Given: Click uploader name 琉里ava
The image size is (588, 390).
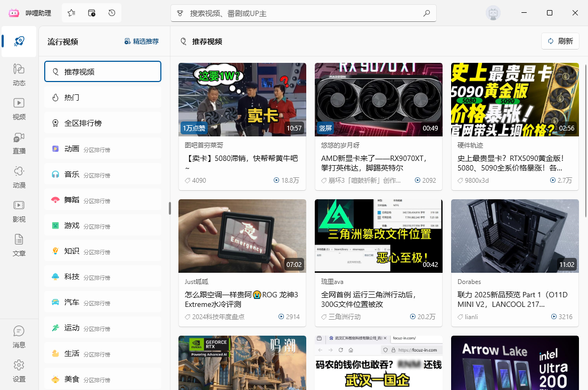Looking at the screenshot, I should pos(332,282).
